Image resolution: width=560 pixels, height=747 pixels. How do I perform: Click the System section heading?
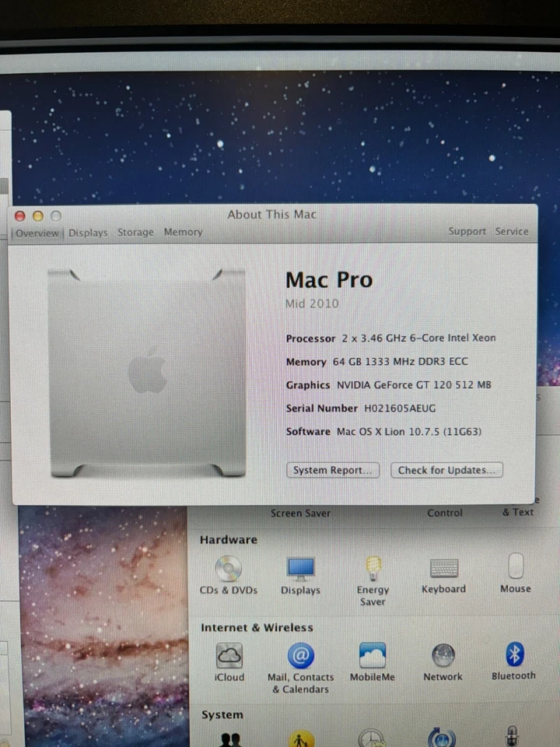tap(222, 714)
